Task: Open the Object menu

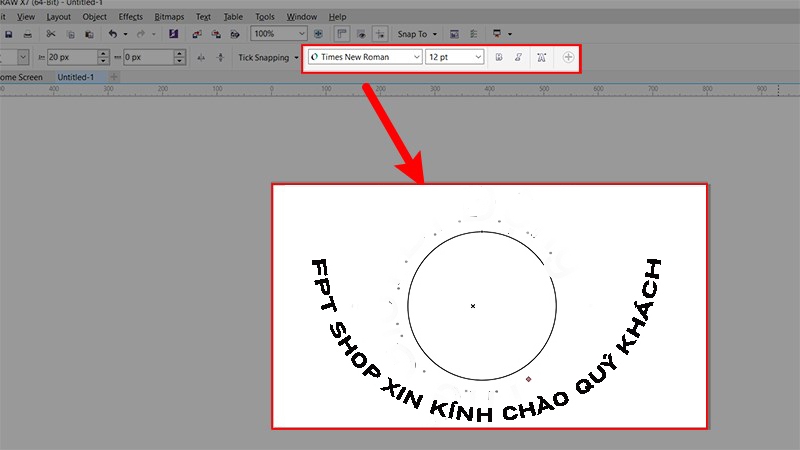Action: point(95,17)
